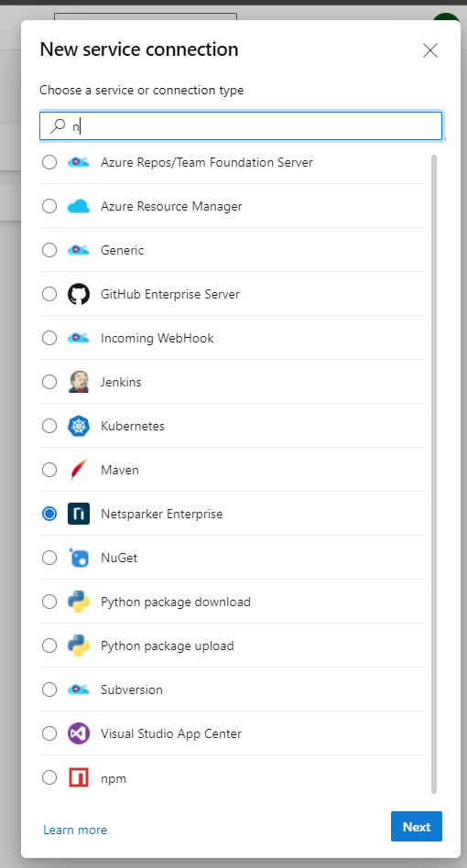Click the 'Jenkins' label
Screen dimensions: 467x868
121,382
